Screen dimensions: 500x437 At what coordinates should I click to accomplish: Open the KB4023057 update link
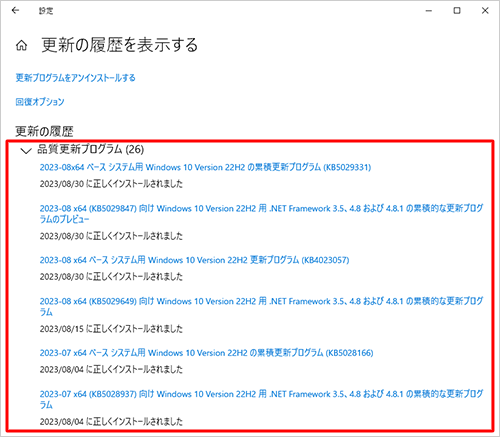[194, 260]
